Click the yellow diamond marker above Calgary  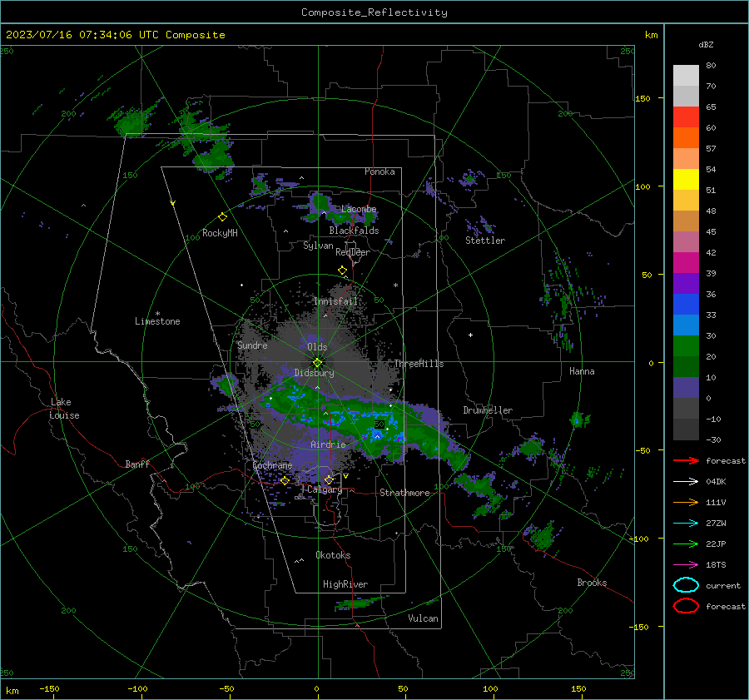[329, 479]
